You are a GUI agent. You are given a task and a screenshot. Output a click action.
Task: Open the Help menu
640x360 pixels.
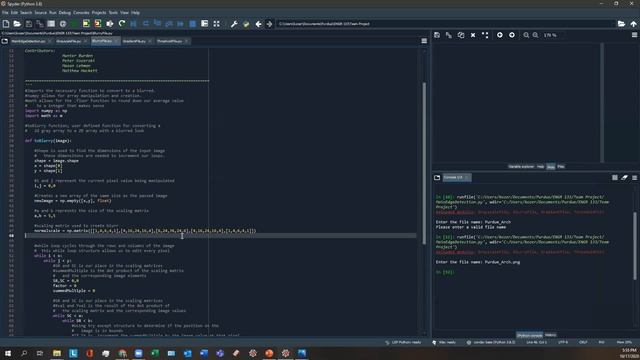coord(135,13)
